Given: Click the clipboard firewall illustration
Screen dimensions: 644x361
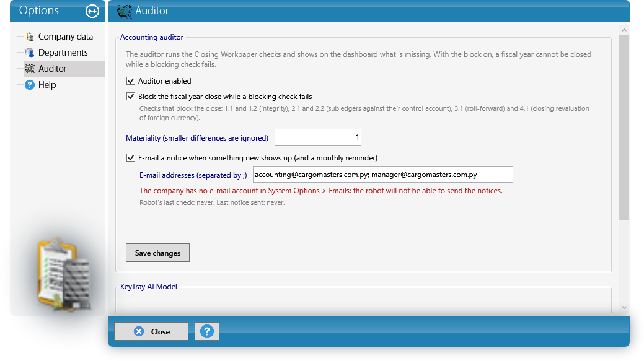Looking at the screenshot, I should pos(64,273).
